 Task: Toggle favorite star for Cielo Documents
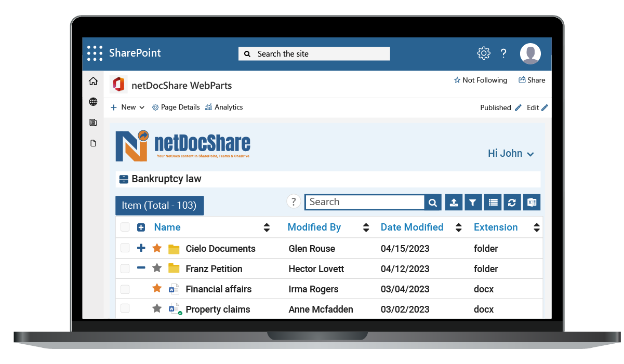(157, 248)
